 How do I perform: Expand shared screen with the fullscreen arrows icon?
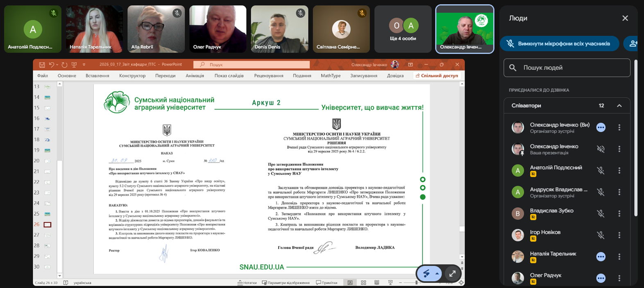(452, 274)
